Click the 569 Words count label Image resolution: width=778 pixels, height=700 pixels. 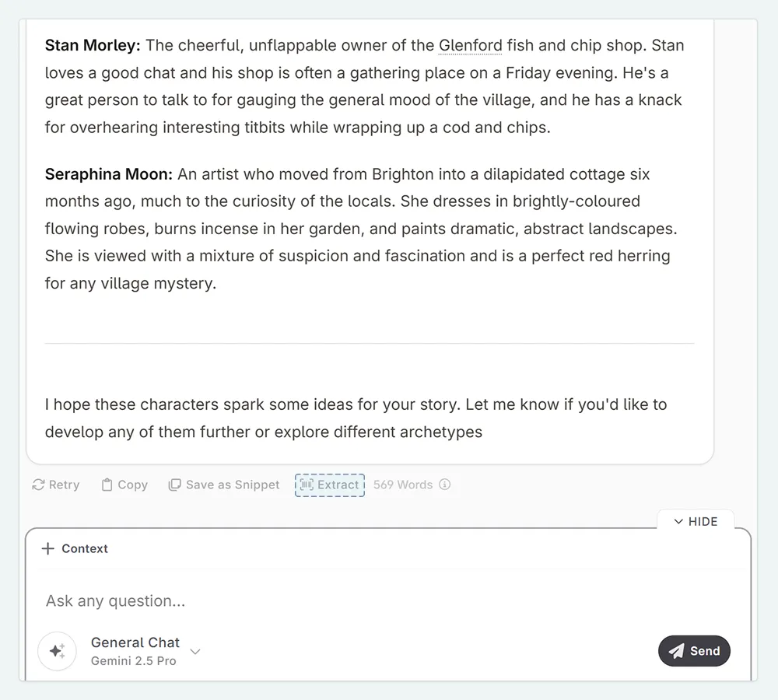[x=402, y=485]
